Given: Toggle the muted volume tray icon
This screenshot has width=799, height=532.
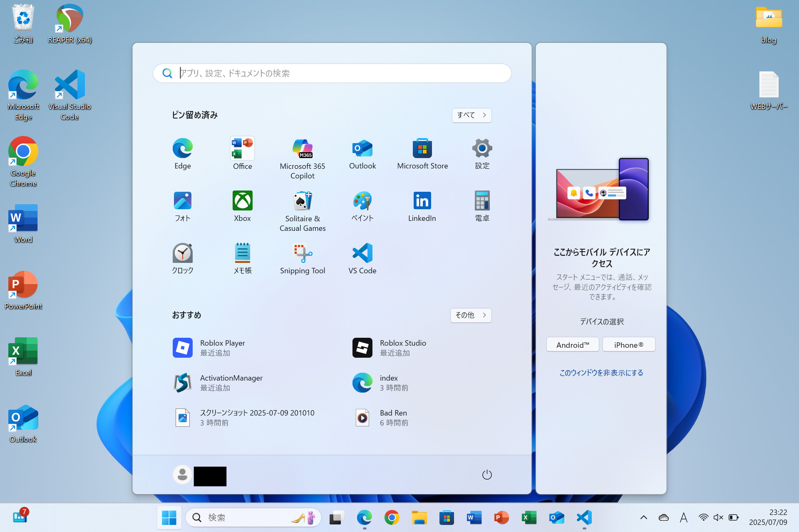Looking at the screenshot, I should 718,517.
